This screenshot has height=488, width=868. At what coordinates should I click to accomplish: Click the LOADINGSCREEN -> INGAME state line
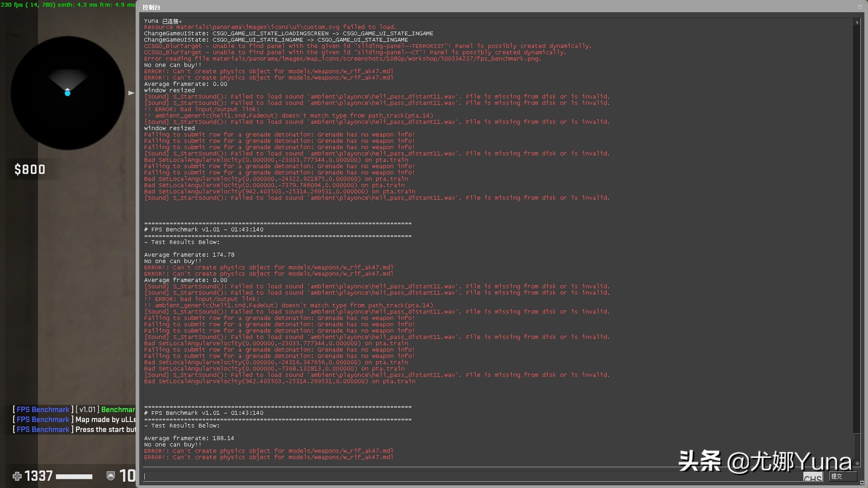coord(288,33)
